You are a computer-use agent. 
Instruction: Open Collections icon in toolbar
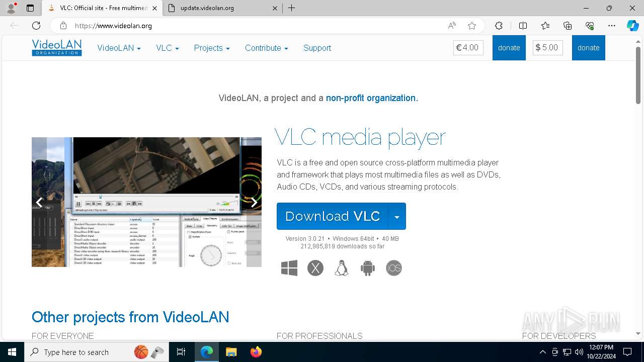(568, 26)
